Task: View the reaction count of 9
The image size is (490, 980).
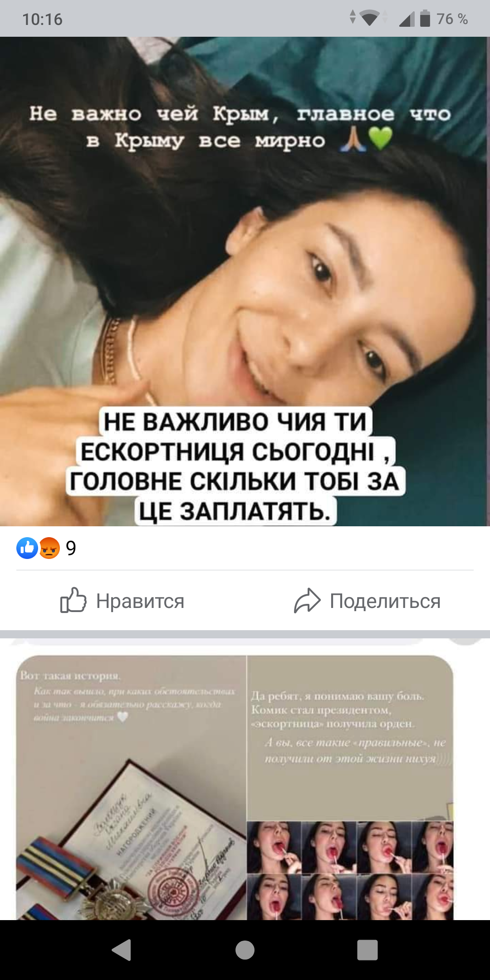Action: [x=71, y=548]
